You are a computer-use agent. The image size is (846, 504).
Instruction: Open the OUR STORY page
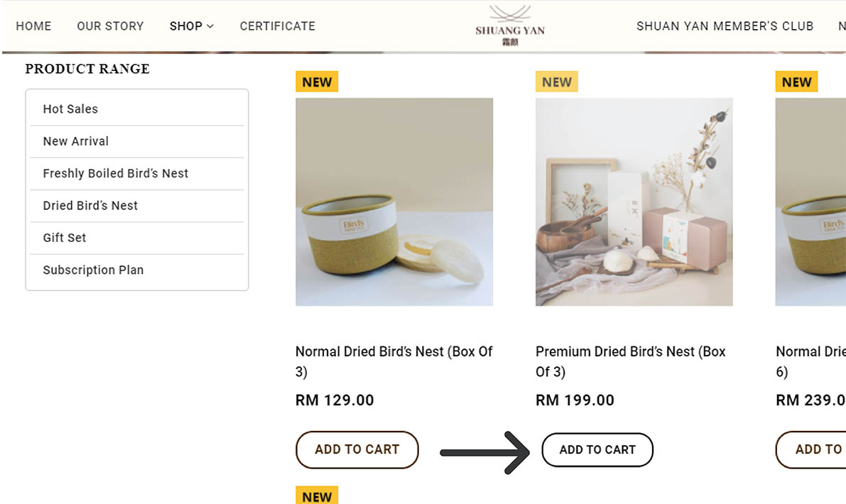[x=110, y=26]
